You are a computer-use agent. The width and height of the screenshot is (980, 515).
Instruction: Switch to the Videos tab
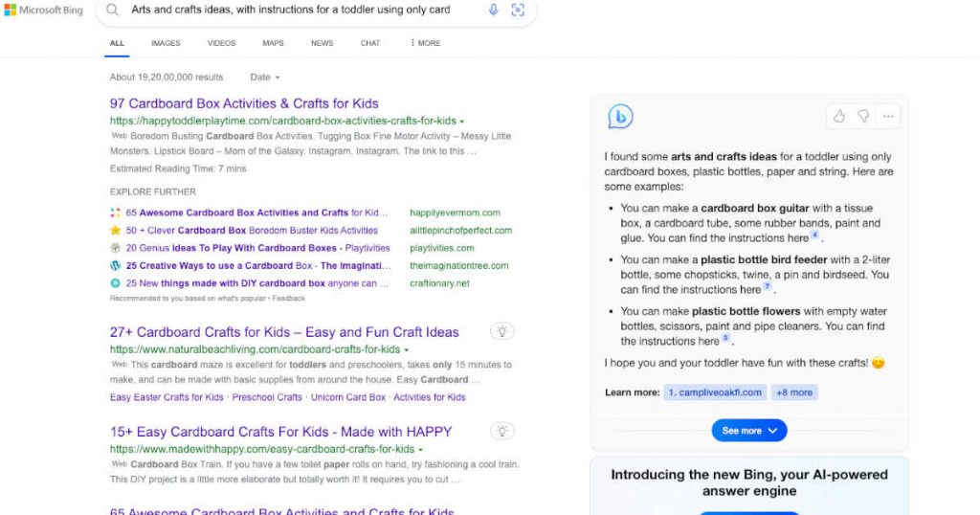(221, 43)
